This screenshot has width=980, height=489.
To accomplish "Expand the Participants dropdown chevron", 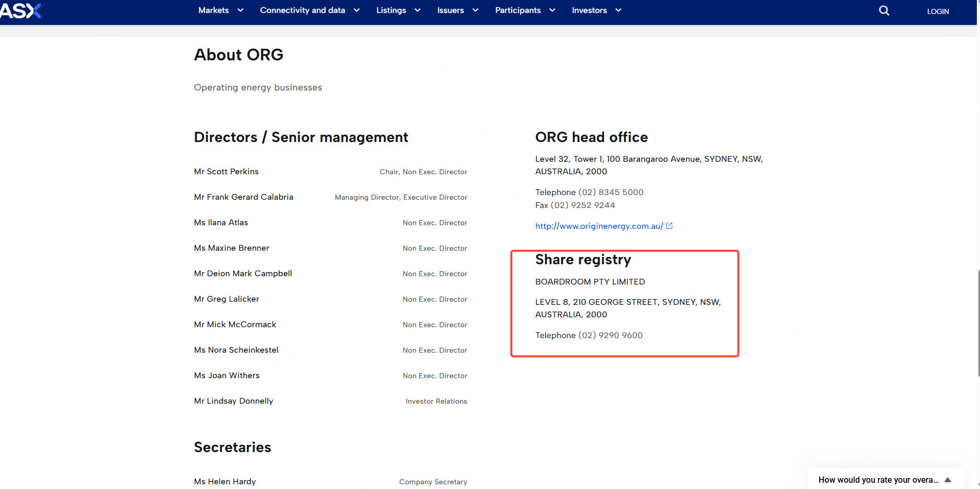I will (552, 10).
